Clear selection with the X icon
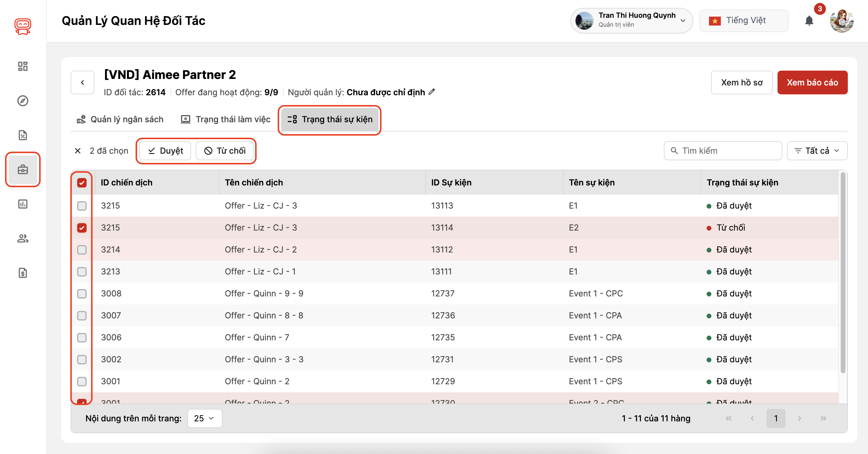The image size is (868, 454). point(77,151)
